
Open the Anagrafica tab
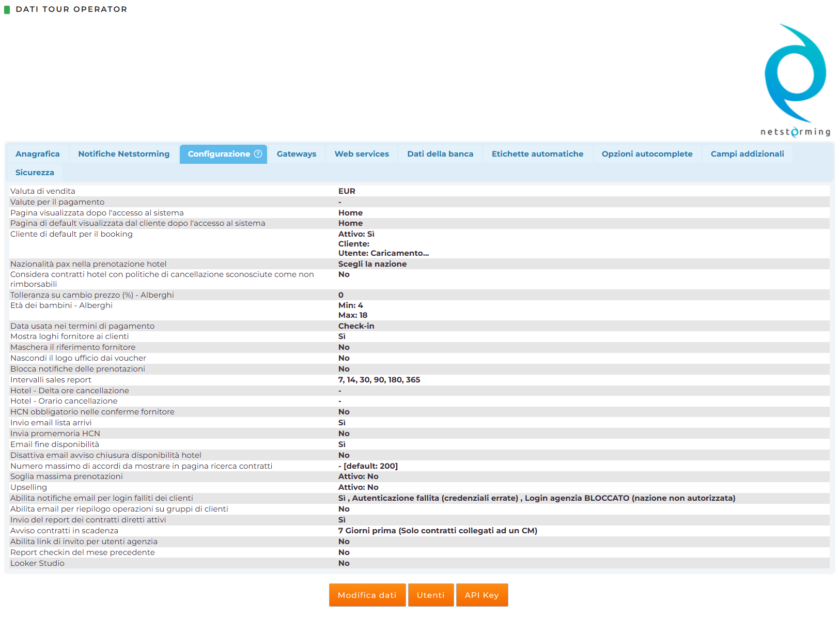click(38, 154)
